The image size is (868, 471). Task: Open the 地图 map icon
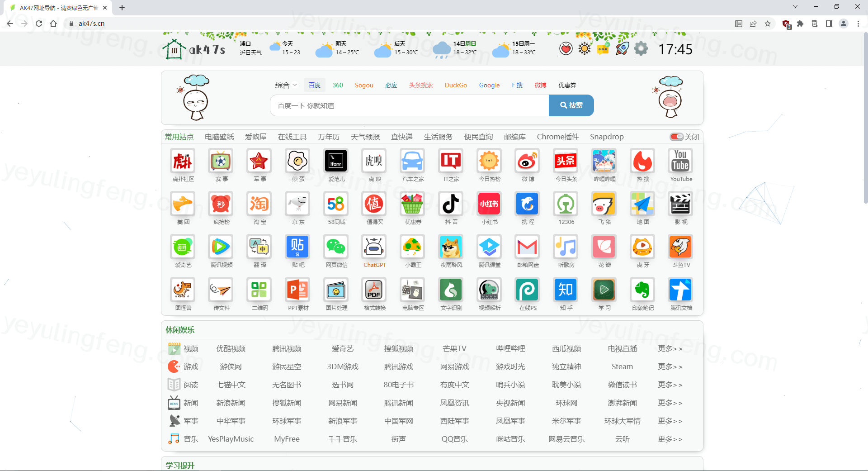642,204
